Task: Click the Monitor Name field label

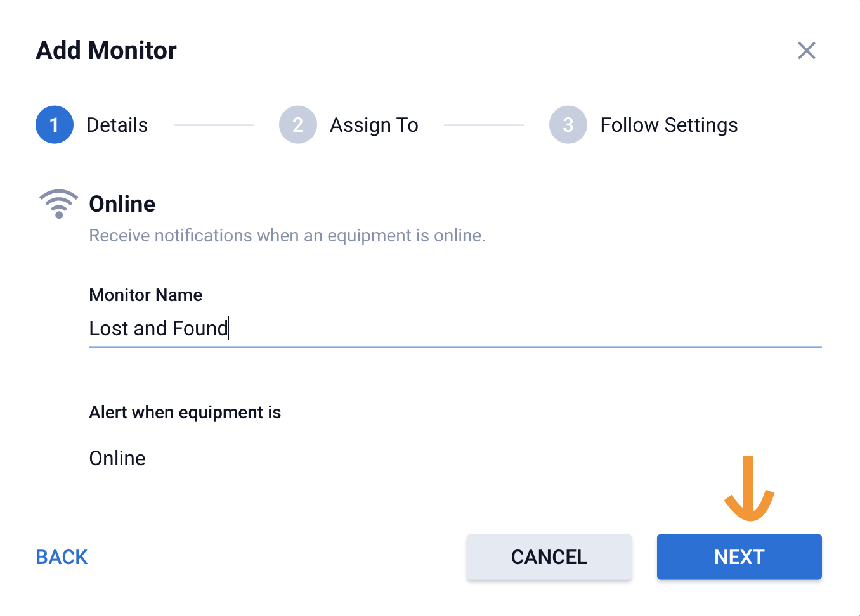Action: (146, 295)
